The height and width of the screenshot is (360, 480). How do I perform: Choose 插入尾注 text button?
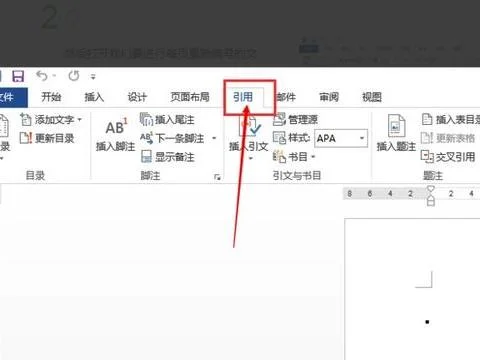pos(174,119)
